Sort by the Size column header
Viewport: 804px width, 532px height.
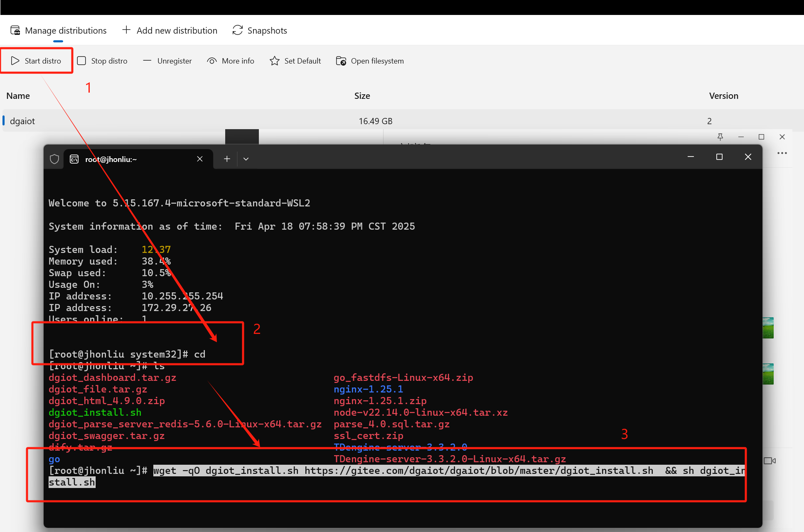click(x=362, y=96)
